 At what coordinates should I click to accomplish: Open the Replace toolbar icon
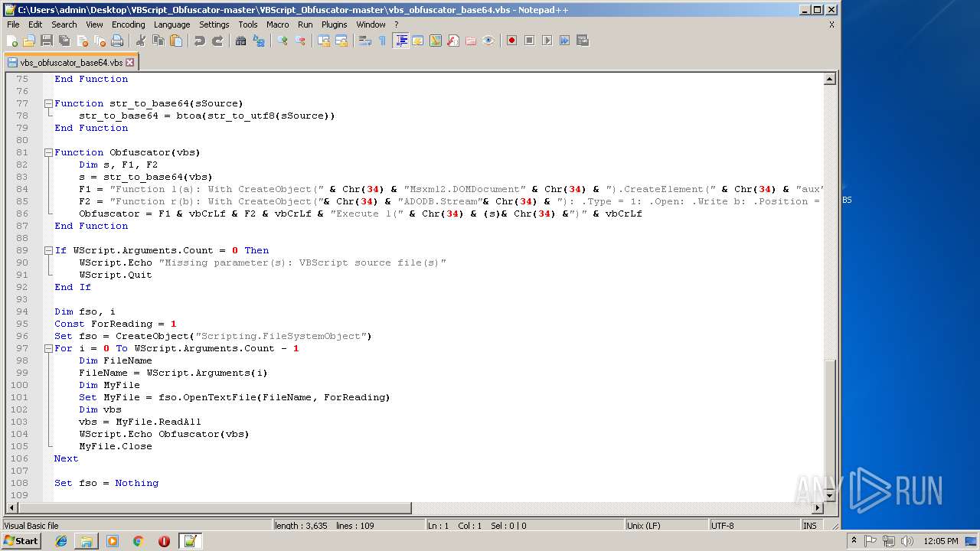258,41
